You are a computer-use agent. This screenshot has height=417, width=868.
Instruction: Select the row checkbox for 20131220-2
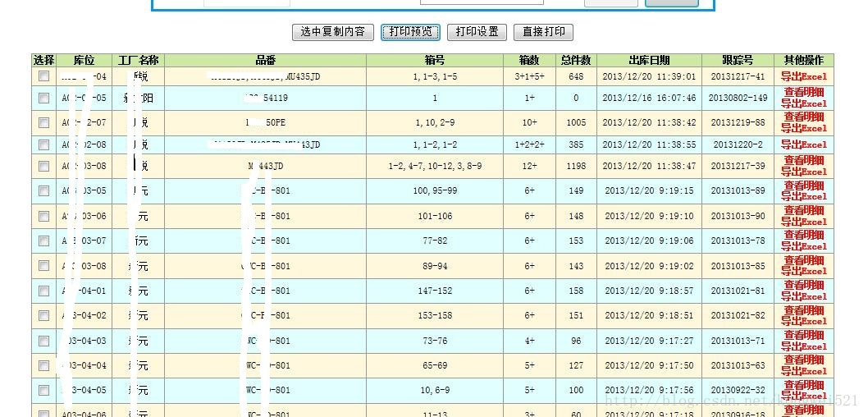tap(43, 144)
